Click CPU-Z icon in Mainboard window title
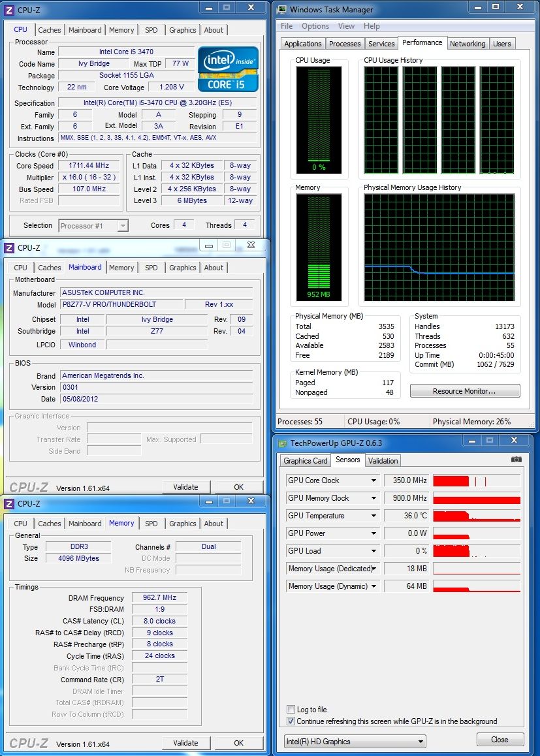The image size is (540, 756). pos(9,248)
